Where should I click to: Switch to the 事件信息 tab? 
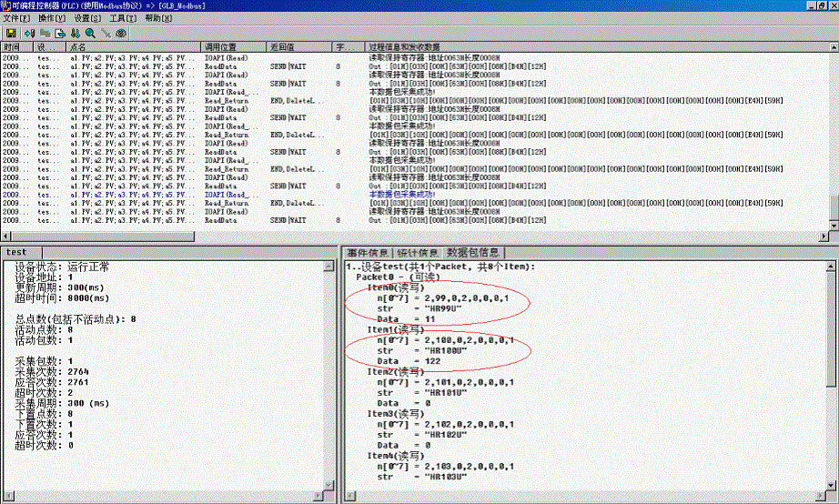pyautogui.click(x=368, y=252)
